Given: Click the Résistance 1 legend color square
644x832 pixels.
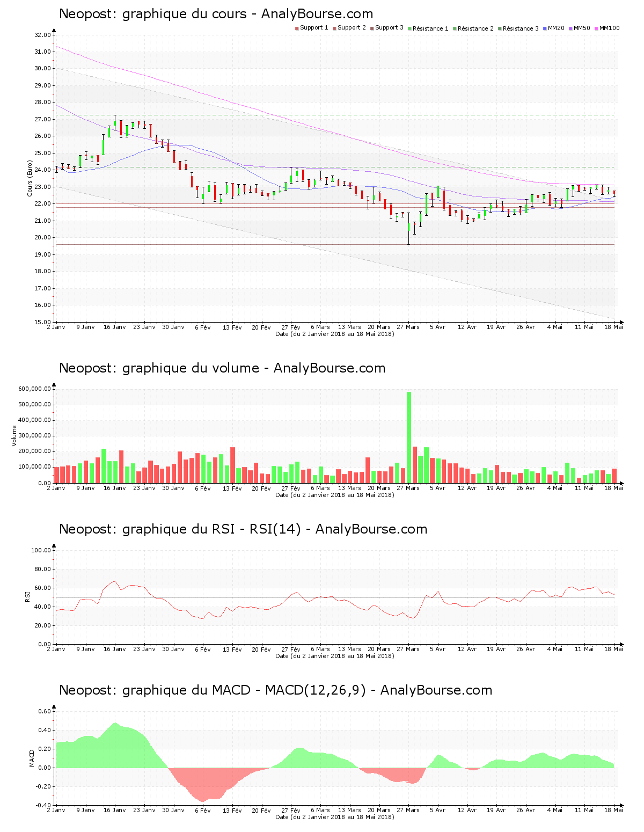Looking at the screenshot, I should coord(409,28).
